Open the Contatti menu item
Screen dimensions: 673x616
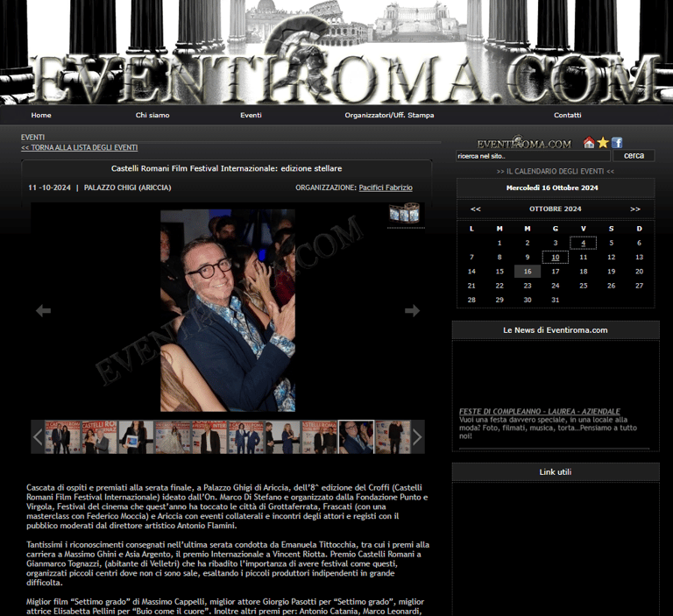(x=568, y=115)
